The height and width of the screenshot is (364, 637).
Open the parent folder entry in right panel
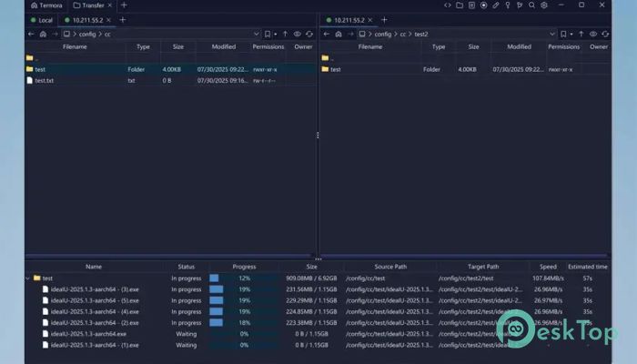point(466,58)
